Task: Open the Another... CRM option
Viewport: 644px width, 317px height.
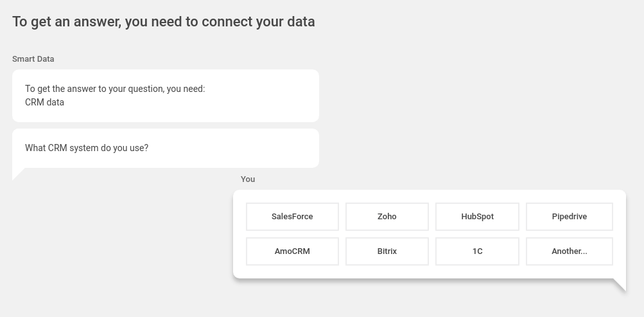Action: tap(569, 251)
